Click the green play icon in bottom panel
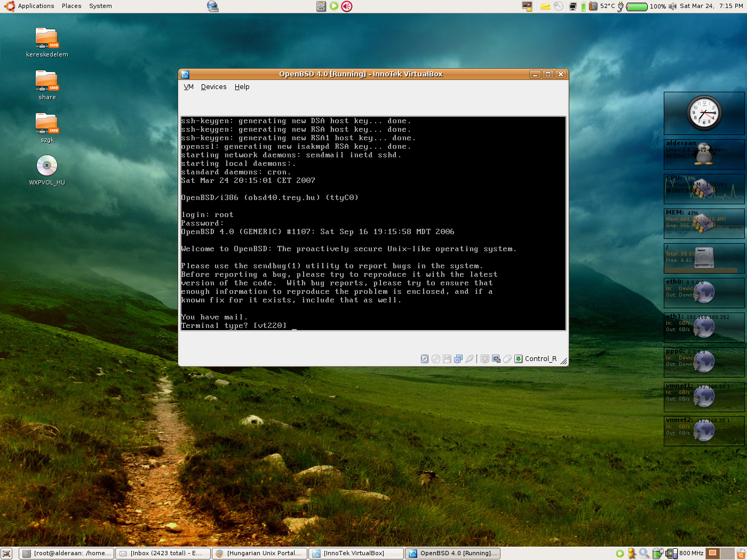 pos(620,554)
